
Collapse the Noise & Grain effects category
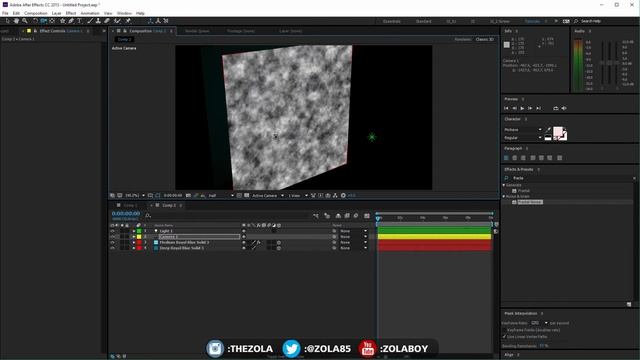click(x=504, y=196)
